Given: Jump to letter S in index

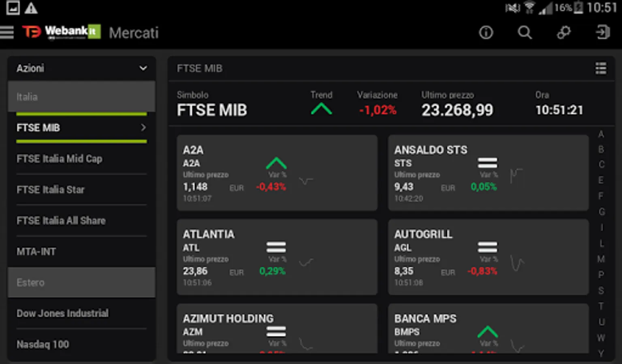Looking at the screenshot, I should click(601, 290).
